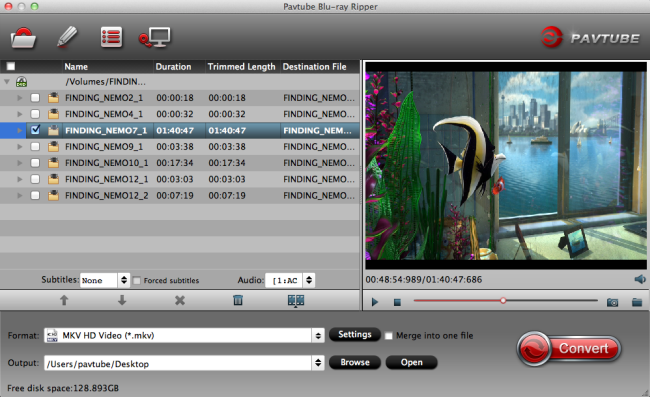Screen dimensions: 650x397
Task: Remove selected item with X icon
Action: (180, 300)
